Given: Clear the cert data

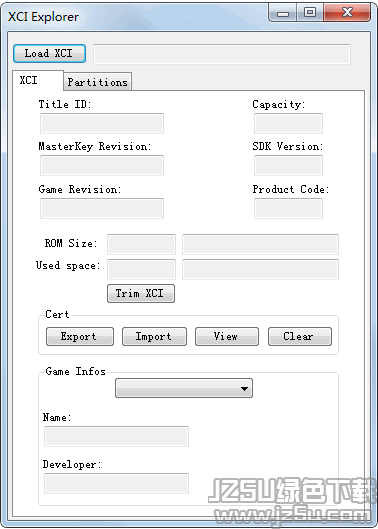Looking at the screenshot, I should click(x=300, y=336).
